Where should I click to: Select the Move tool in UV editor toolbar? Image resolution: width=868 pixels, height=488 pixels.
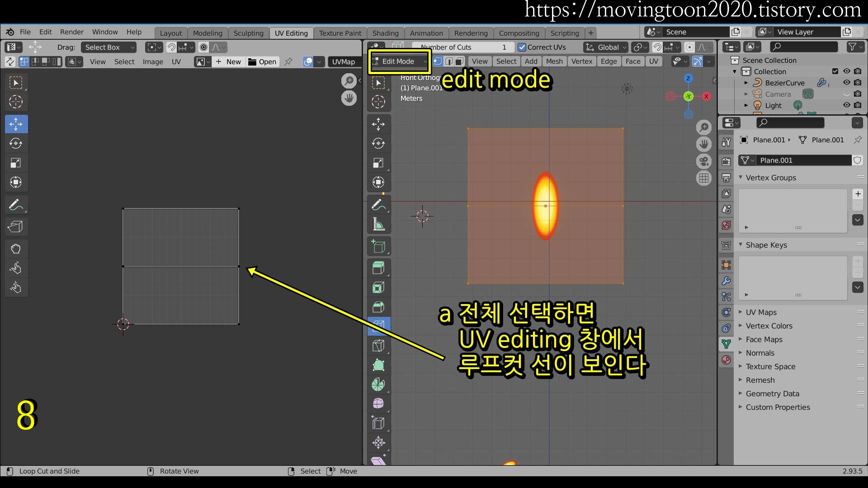(16, 124)
